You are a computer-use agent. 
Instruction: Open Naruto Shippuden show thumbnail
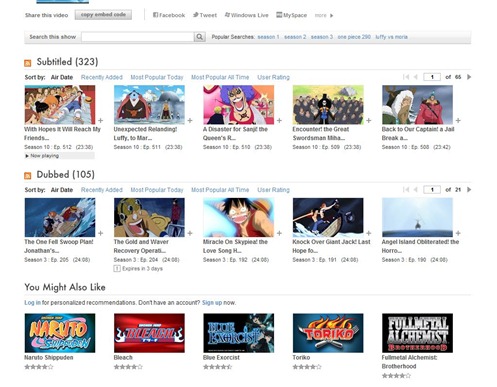[60, 333]
